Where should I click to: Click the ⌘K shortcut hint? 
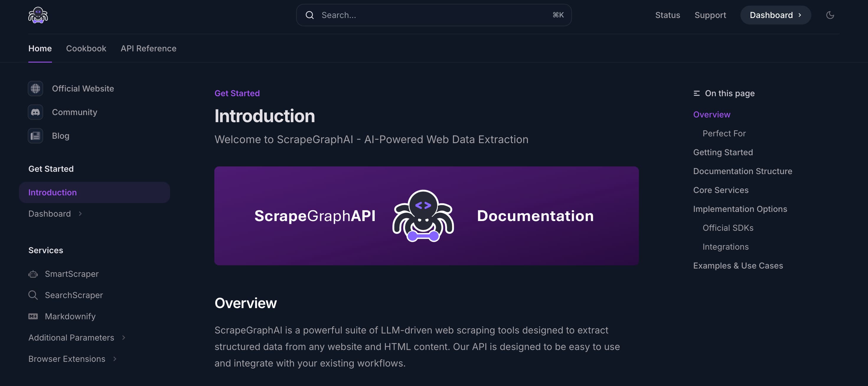click(x=558, y=15)
